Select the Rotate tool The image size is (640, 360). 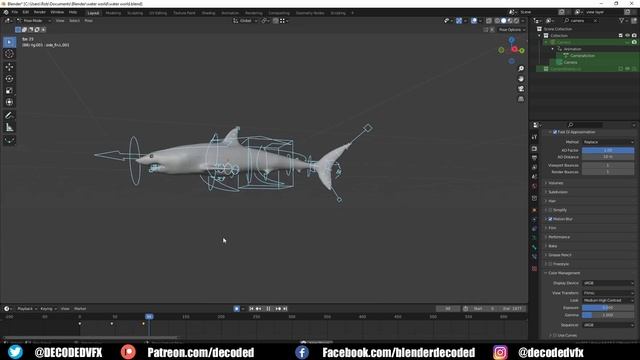(9, 79)
